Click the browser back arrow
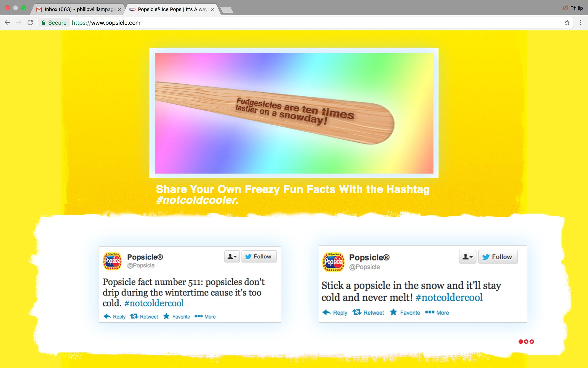This screenshot has width=588, height=368. (x=7, y=23)
